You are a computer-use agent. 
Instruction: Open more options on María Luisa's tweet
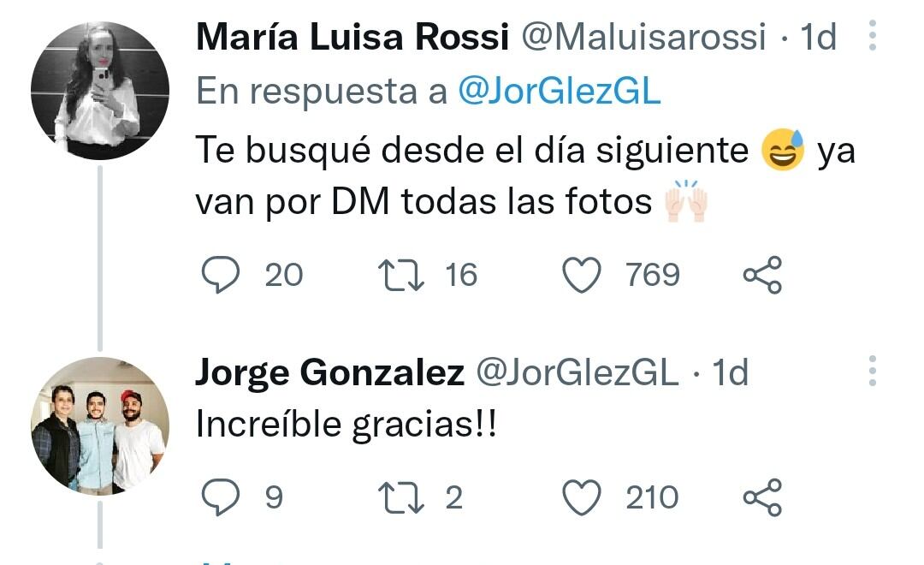pyautogui.click(x=872, y=38)
